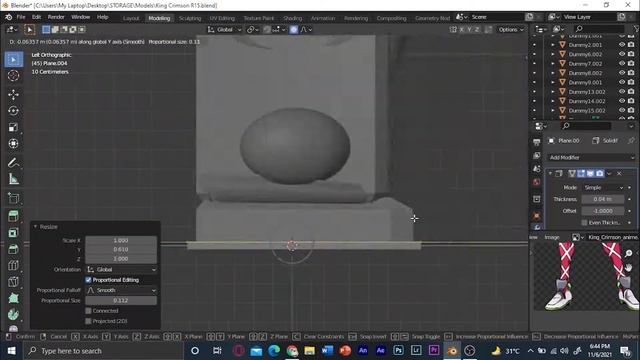This screenshot has width=640, height=360.
Task: Select the Loop Cut tool
Action: (x=13, y=265)
